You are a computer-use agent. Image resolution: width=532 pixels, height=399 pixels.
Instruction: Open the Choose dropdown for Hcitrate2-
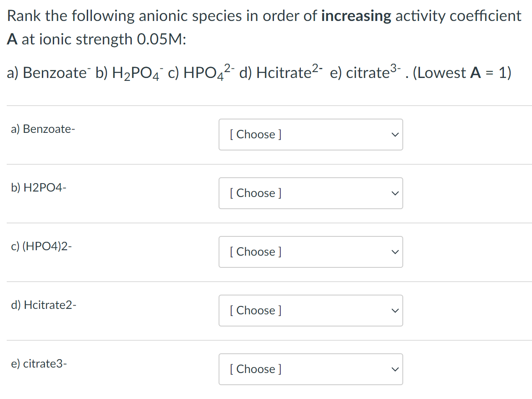(x=310, y=311)
